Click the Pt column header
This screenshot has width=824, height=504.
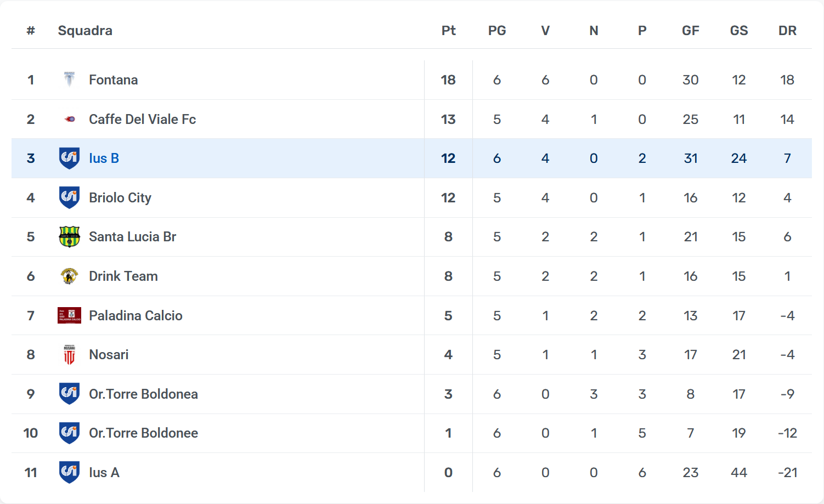[x=448, y=31]
